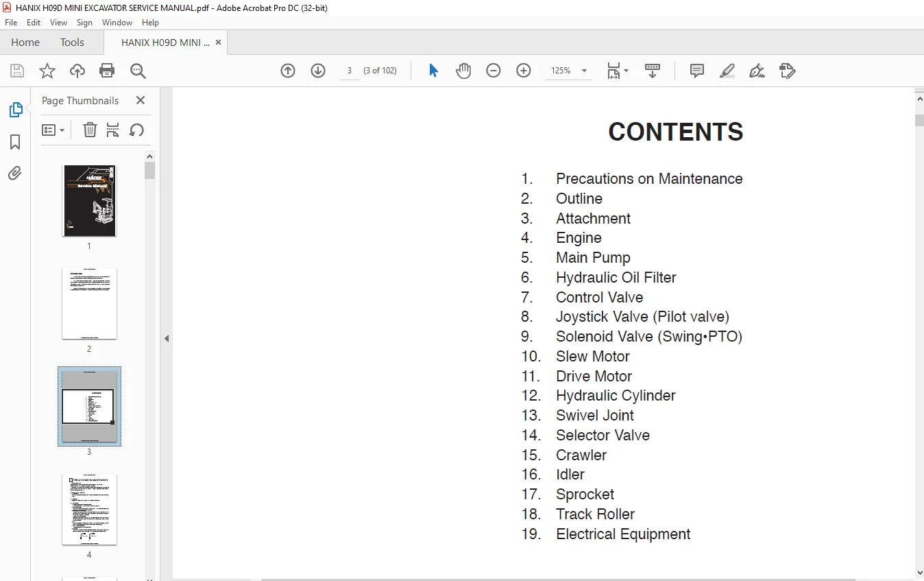This screenshot has height=581, width=924.
Task: Click 'Precautions on Maintenance' entry
Action: point(649,179)
